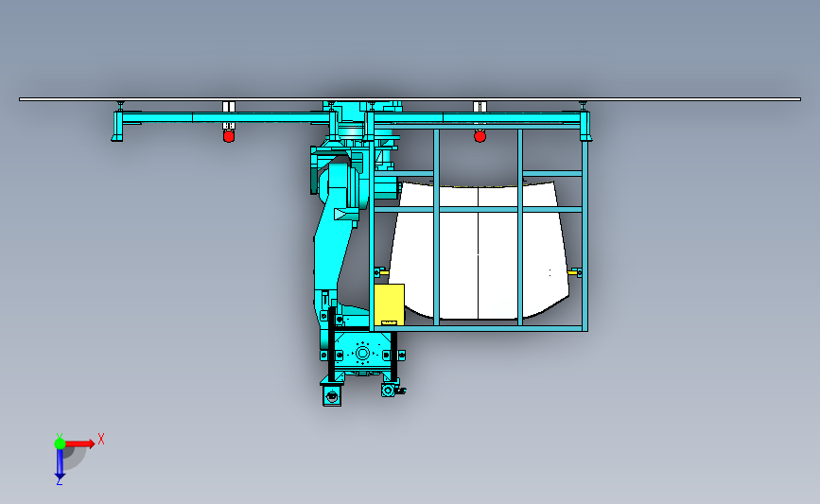The height and width of the screenshot is (504, 820).
Task: Click the blue Z axis arrow of the triad
Action: (x=60, y=463)
